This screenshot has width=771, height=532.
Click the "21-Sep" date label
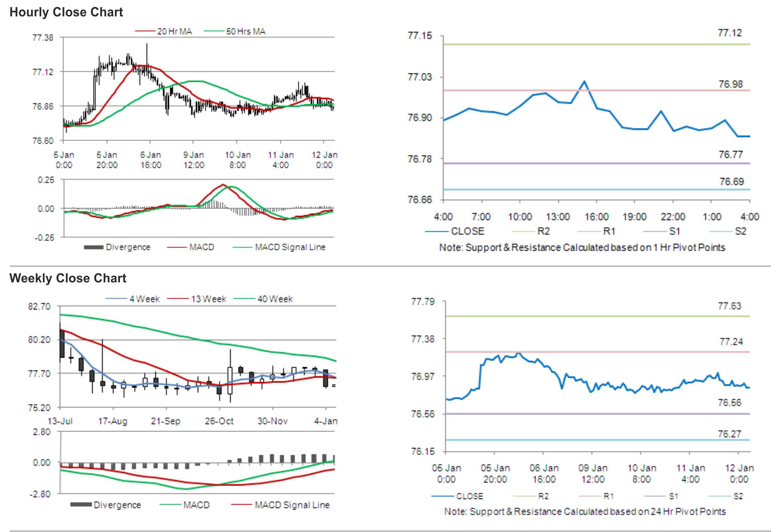click(x=165, y=421)
